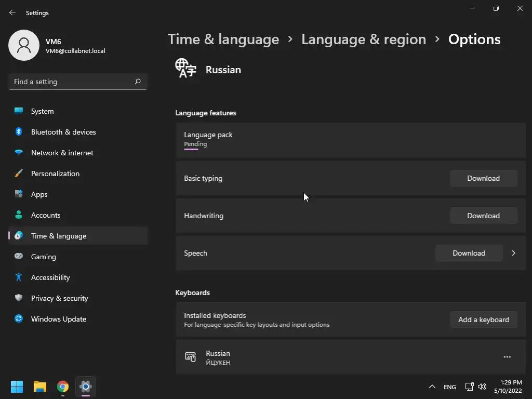
Task: Click the search magnifier icon
Action: [x=138, y=82]
